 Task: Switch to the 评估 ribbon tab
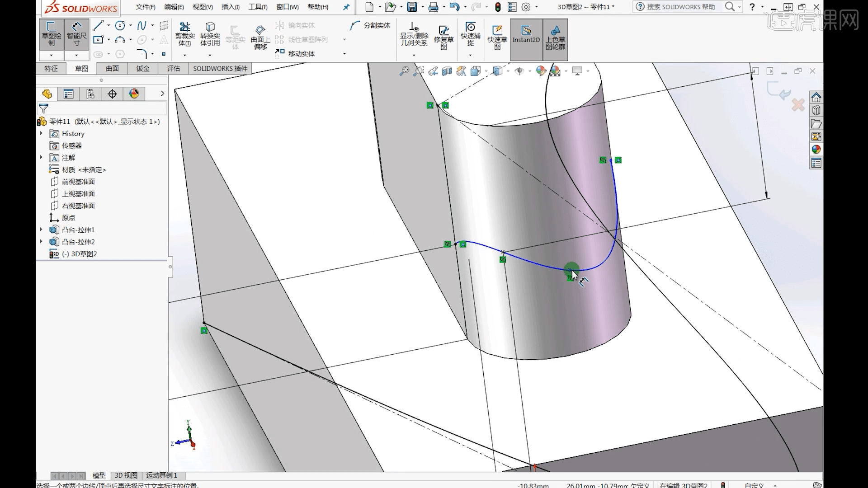coord(173,69)
